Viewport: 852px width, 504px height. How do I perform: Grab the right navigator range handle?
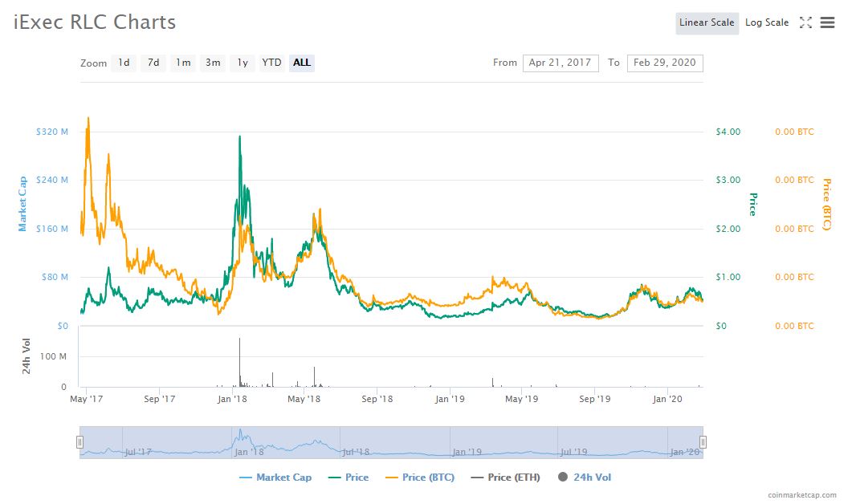pyautogui.click(x=703, y=442)
